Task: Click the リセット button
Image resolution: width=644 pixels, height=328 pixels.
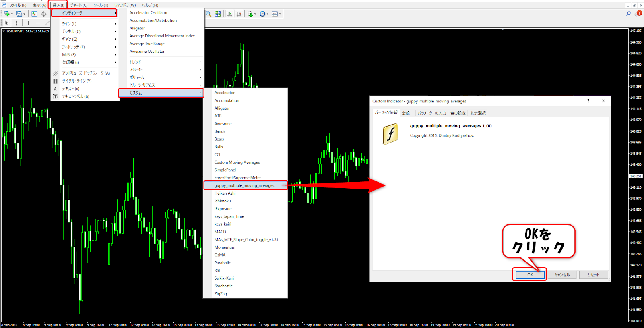Action: [x=593, y=275]
